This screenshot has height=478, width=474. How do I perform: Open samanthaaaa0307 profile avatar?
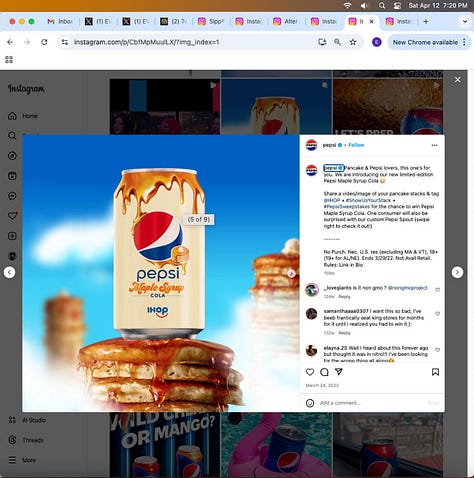(312, 314)
